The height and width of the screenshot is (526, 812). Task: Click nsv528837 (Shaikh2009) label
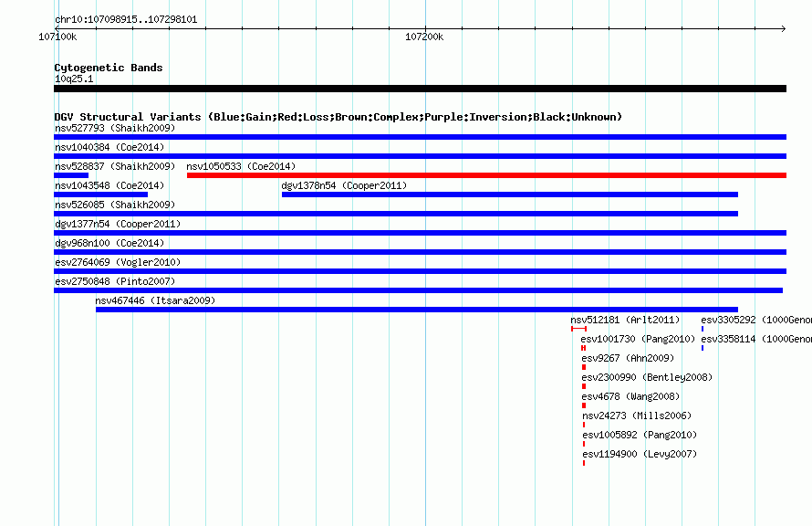pyautogui.click(x=115, y=166)
